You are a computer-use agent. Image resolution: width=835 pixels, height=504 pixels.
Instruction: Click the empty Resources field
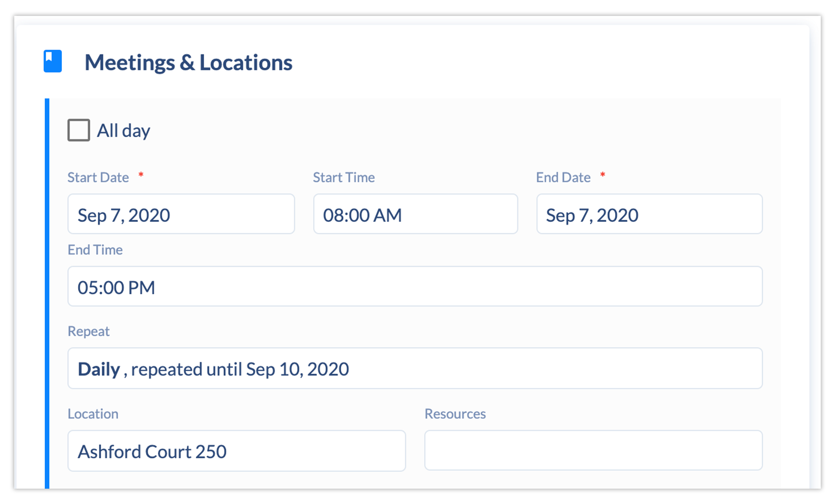click(x=593, y=450)
